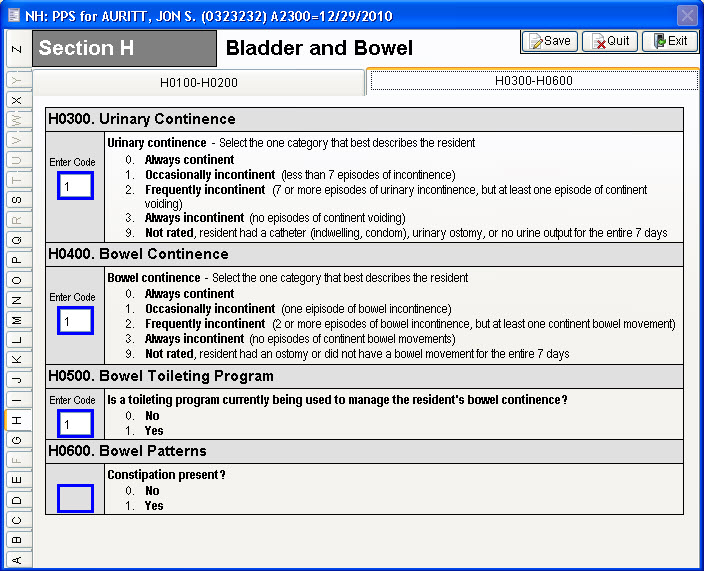
Task: Click the window icon in the title bar
Action: pos(14,15)
